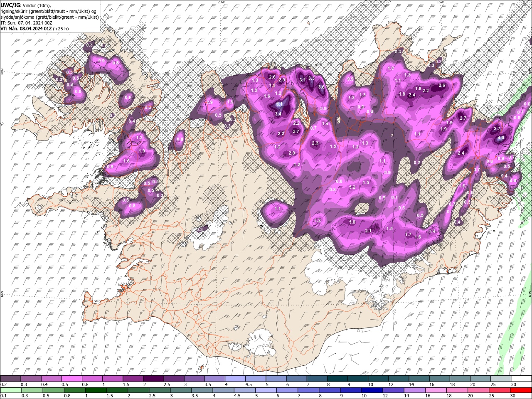Screen dimensions: 532x399
Task: Click the 15W longitude label
Action: pos(440,2)
